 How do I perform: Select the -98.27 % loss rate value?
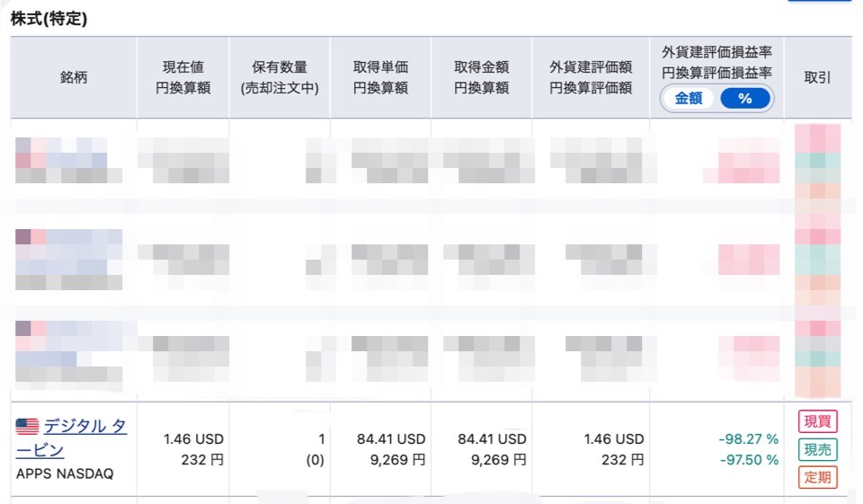click(x=749, y=439)
